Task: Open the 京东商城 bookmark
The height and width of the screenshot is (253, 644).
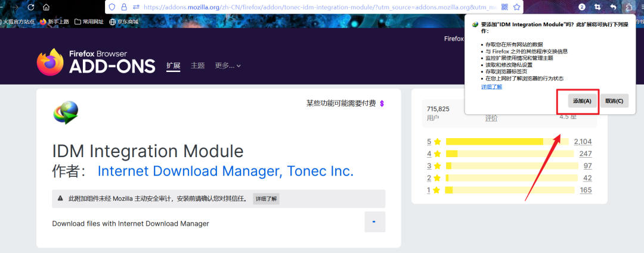Action: click(x=124, y=22)
